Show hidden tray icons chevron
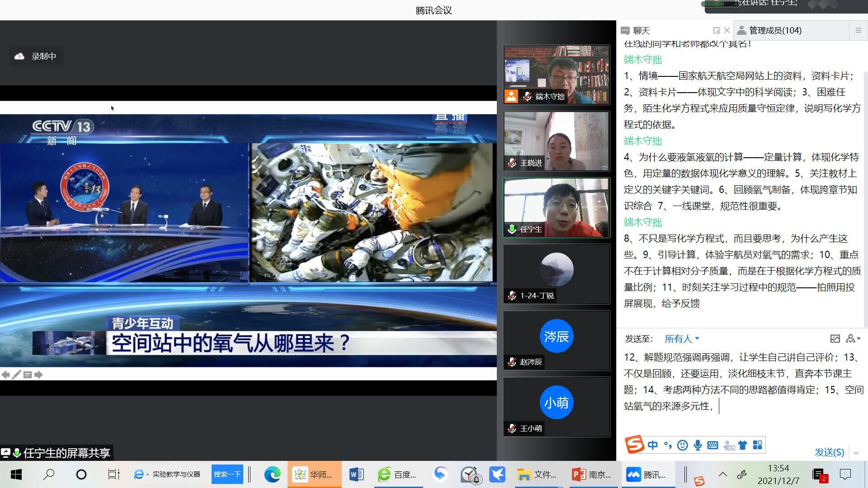The image size is (868, 488). click(722, 474)
